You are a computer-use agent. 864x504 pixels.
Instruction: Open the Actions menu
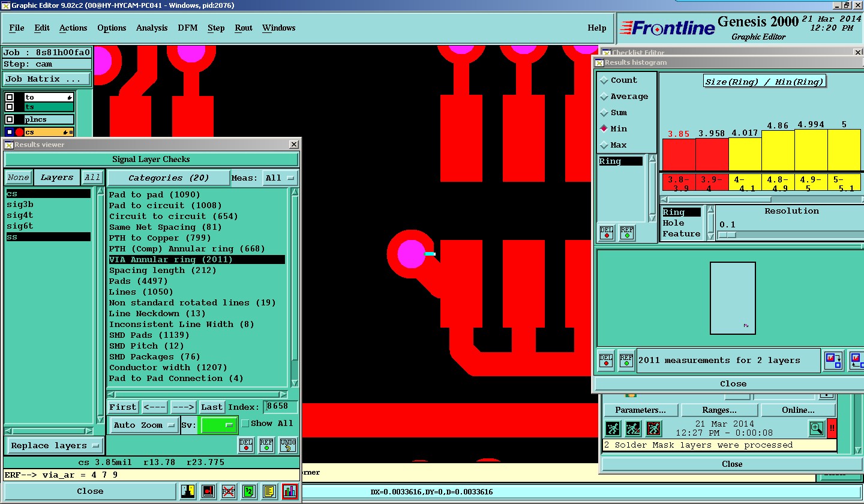[x=73, y=28]
